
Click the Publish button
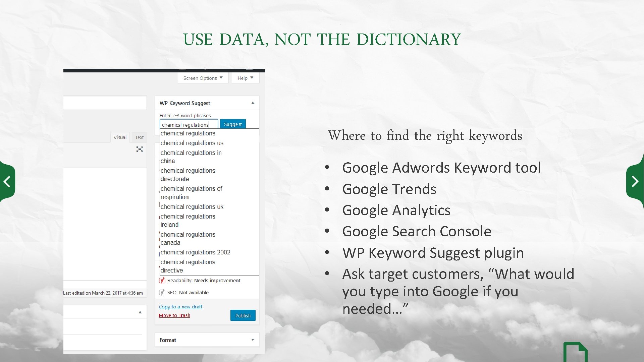pyautogui.click(x=243, y=315)
